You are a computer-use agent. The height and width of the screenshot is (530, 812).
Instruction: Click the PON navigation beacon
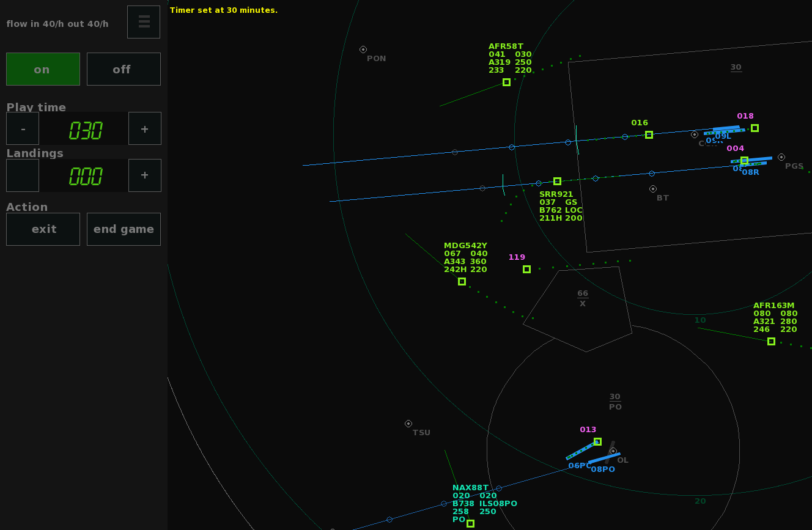[363, 50]
